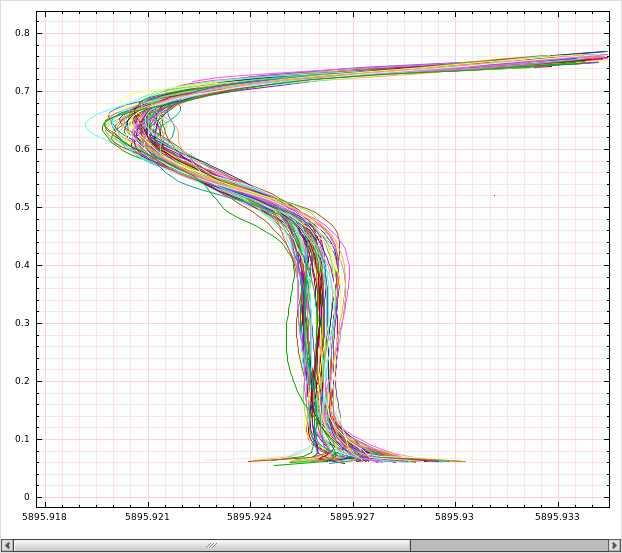Click the x-axis label 5895.933

coord(557,517)
